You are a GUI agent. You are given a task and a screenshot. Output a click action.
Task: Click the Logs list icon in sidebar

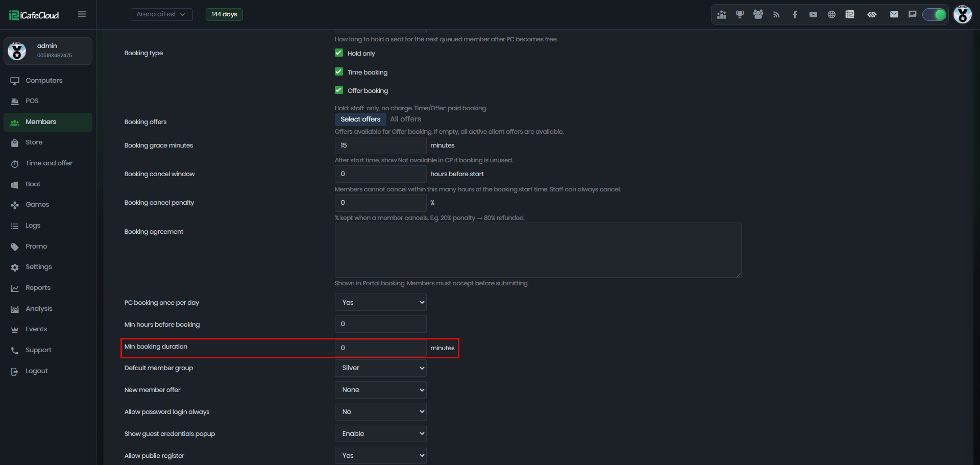[x=15, y=226]
